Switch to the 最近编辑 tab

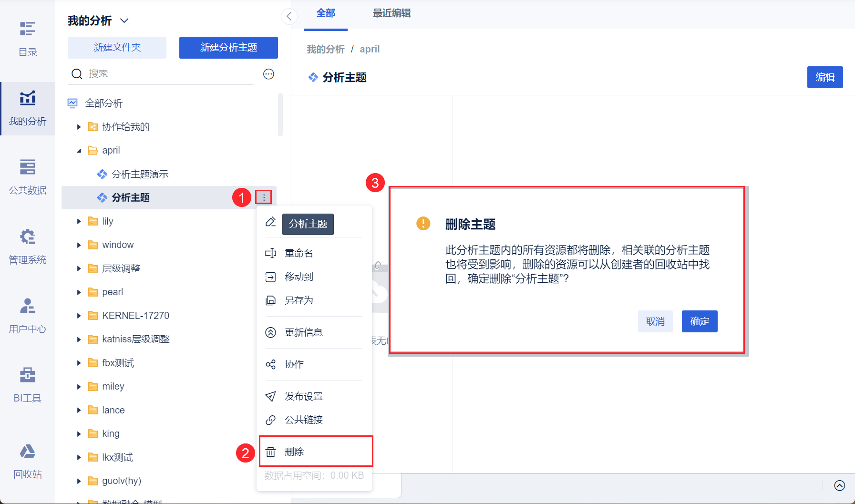click(x=391, y=13)
